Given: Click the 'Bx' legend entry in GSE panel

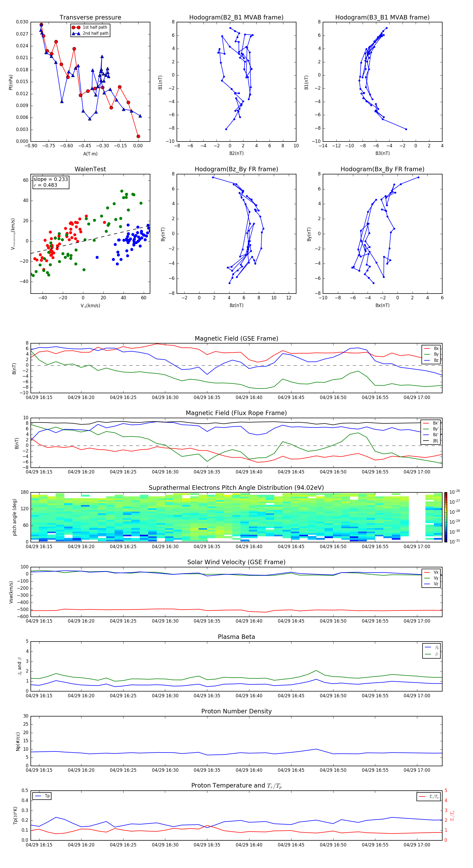Looking at the screenshot, I should click(x=431, y=349).
